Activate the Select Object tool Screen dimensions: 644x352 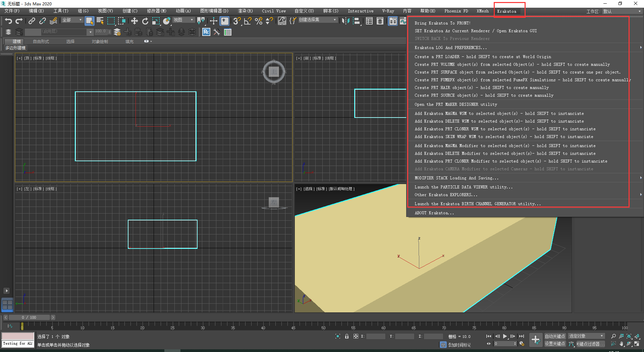pos(89,21)
